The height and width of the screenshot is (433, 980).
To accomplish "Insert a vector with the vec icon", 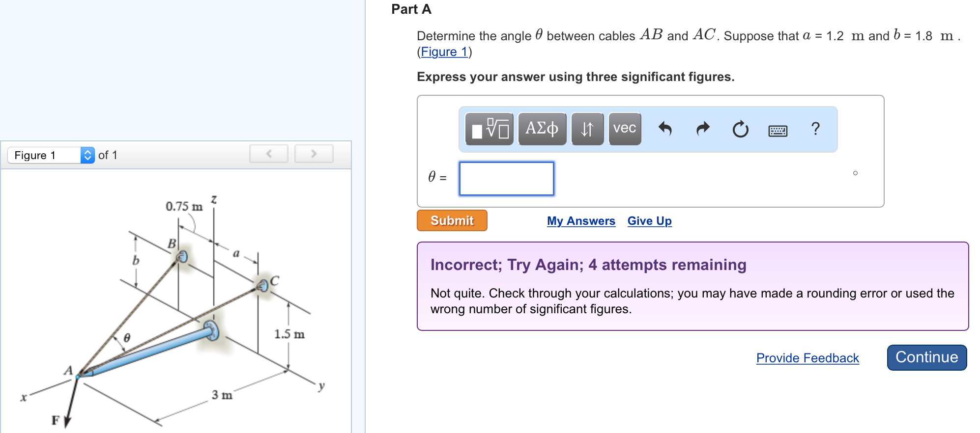I will click(624, 129).
